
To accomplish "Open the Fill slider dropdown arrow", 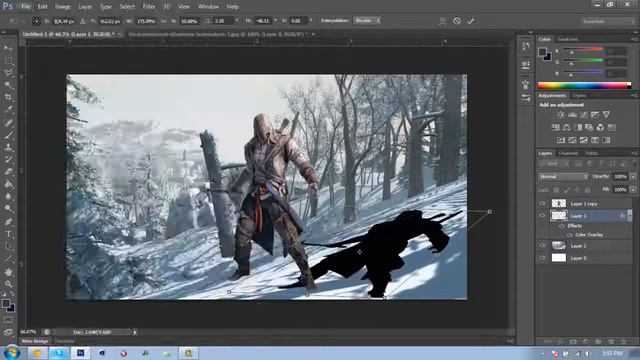I will [x=633, y=190].
